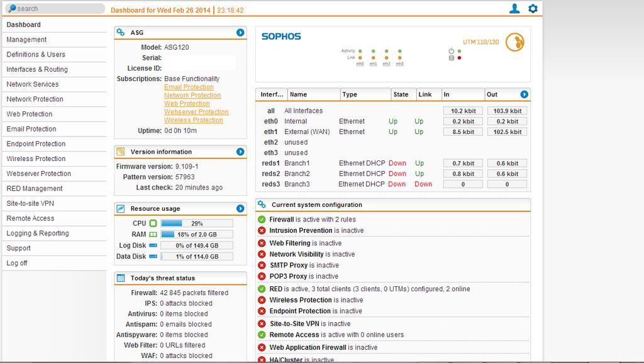Click the State column header

click(403, 94)
